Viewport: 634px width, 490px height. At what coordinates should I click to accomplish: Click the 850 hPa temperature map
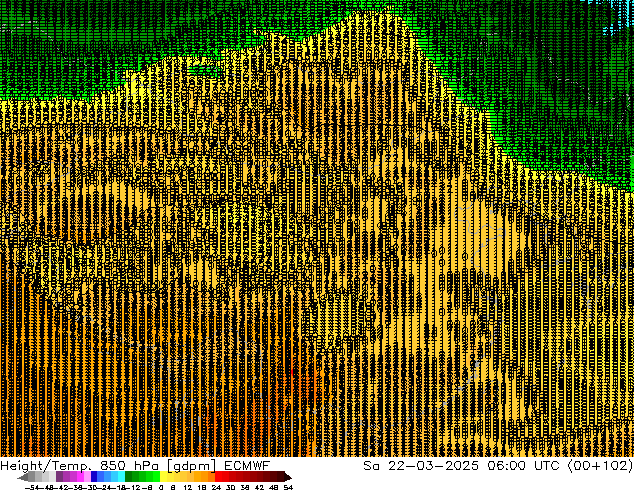[x=317, y=228]
